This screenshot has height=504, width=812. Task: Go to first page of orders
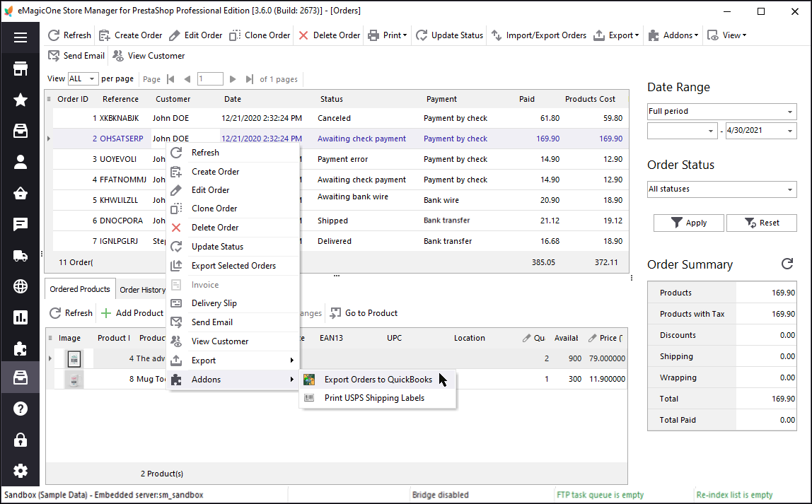171,79
